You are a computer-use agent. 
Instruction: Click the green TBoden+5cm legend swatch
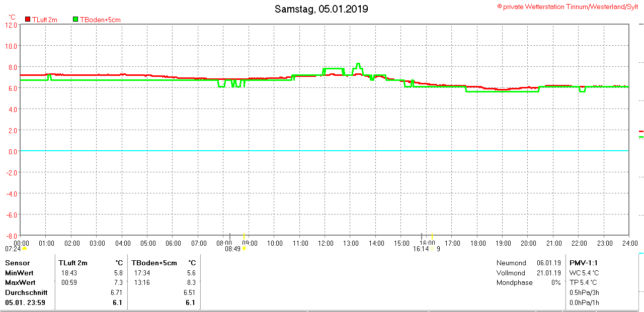[x=76, y=20]
